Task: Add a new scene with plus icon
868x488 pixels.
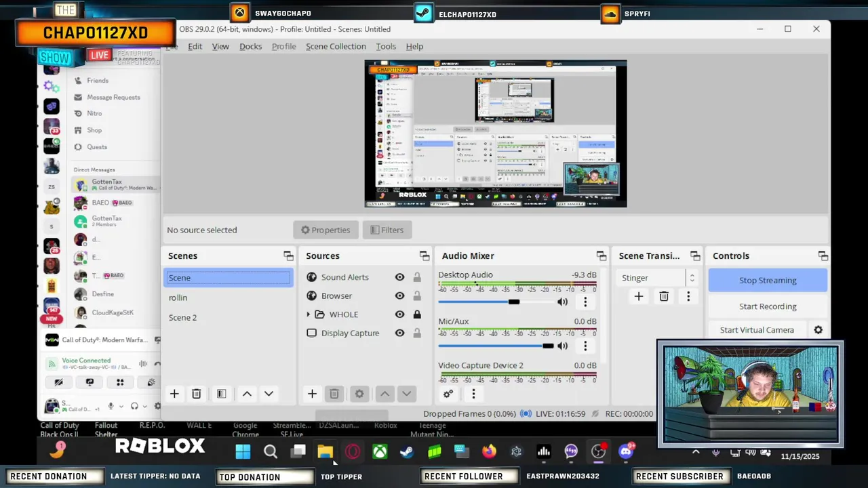Action: point(174,394)
